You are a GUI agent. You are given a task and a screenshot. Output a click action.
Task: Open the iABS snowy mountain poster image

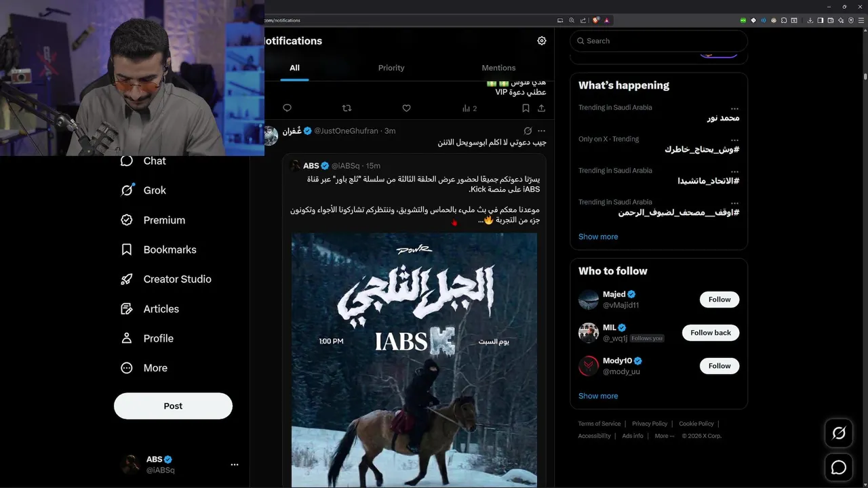[x=414, y=360]
